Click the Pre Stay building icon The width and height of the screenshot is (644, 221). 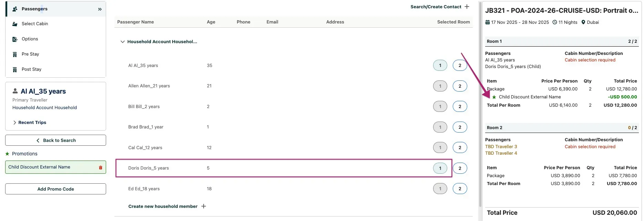tap(15, 54)
